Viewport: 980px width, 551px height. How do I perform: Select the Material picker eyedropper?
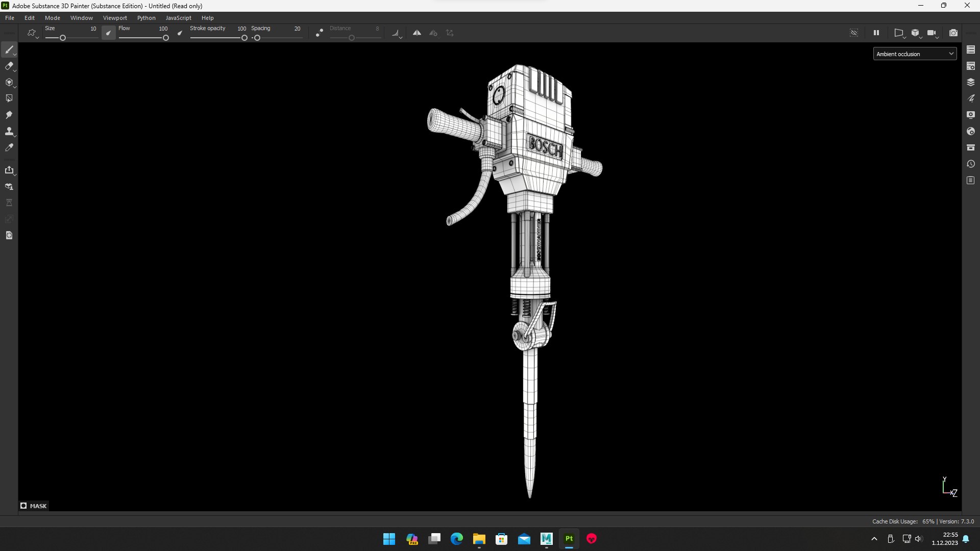point(9,147)
